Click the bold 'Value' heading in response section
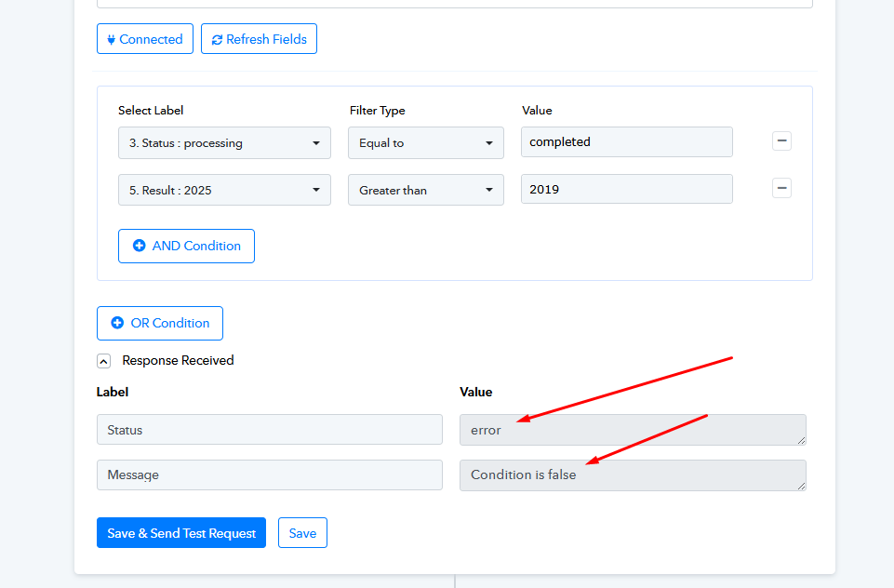Image resolution: width=894 pixels, height=588 pixels. point(476,392)
